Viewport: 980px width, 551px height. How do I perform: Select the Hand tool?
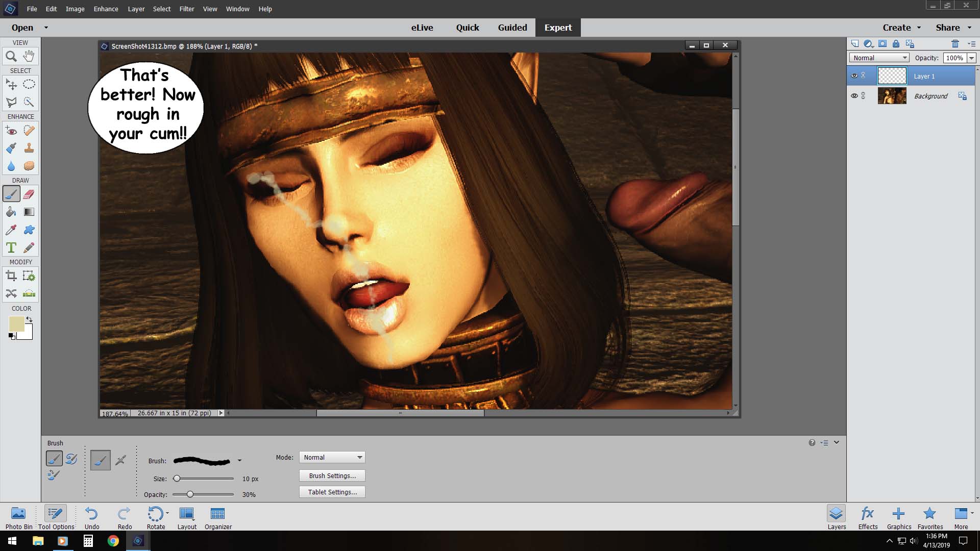click(29, 56)
